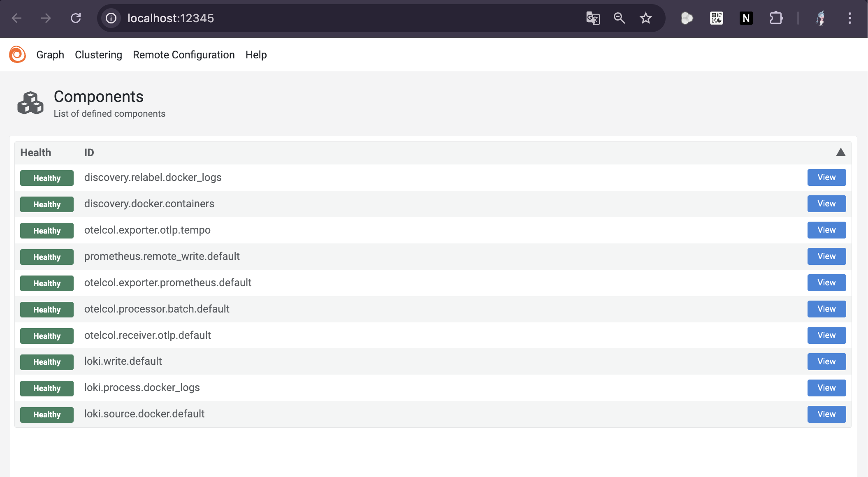This screenshot has width=868, height=477.
Task: Open the browser three-dot menu
Action: 849,18
